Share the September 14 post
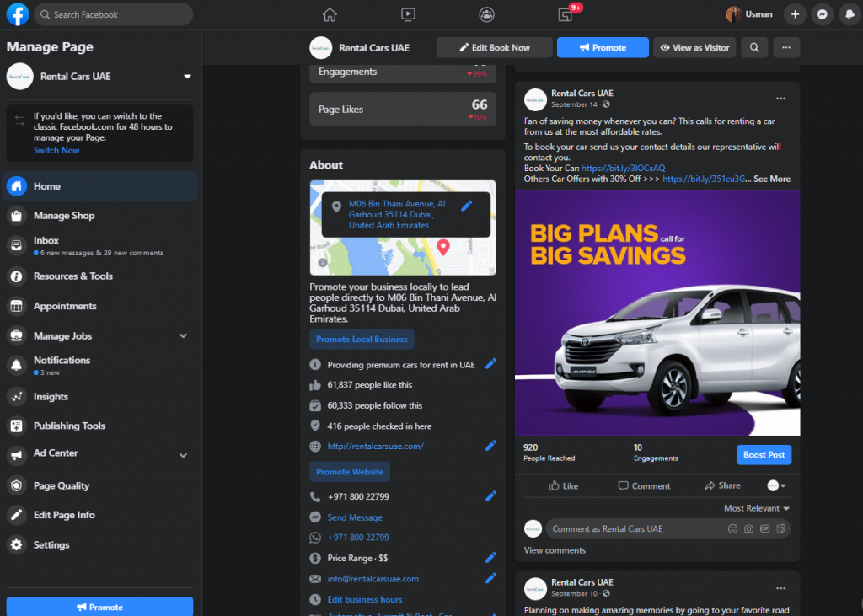Viewport: 863px width, 616px height. point(722,485)
